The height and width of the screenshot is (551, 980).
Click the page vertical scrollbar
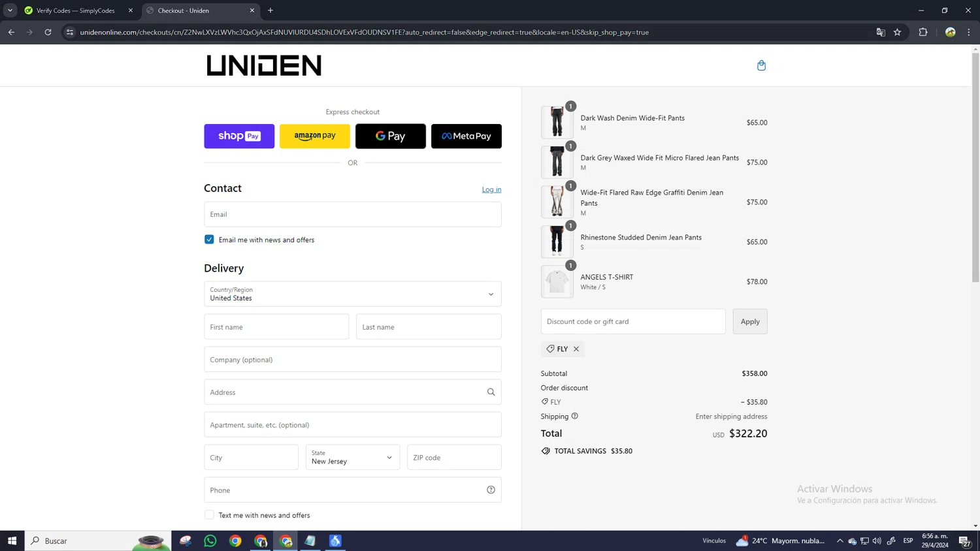[975, 168]
